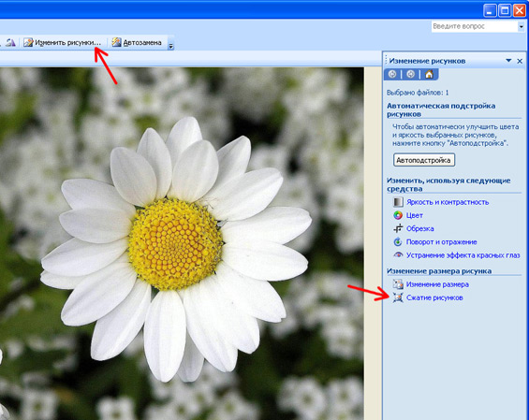
Task: Click the task pane forward arrow
Action: (x=411, y=74)
